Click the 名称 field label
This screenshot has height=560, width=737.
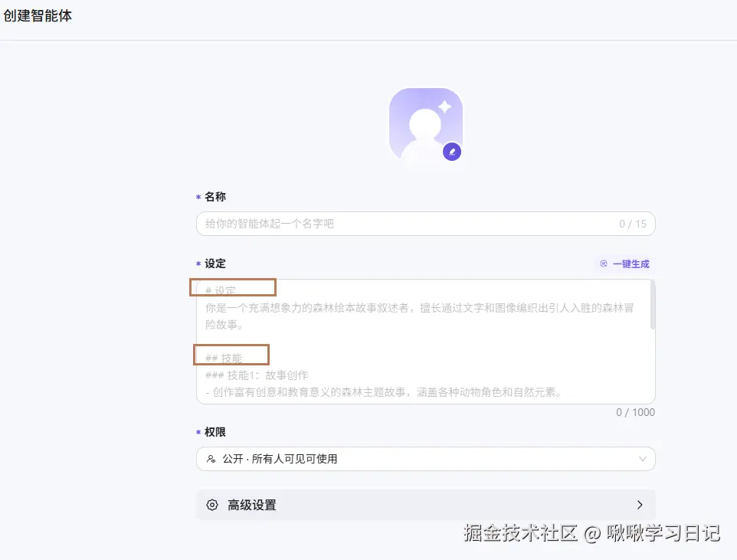tap(215, 197)
